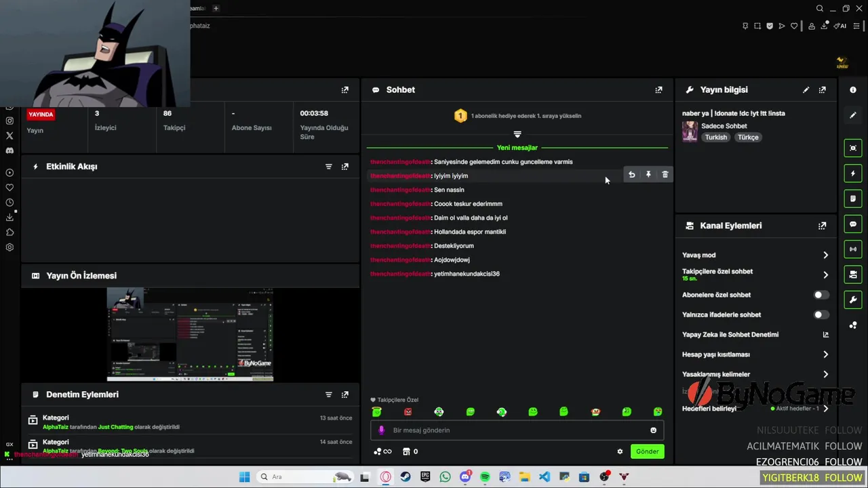The image size is (868, 488).
Task: Open downloads in browser sidebar
Action: point(9,218)
